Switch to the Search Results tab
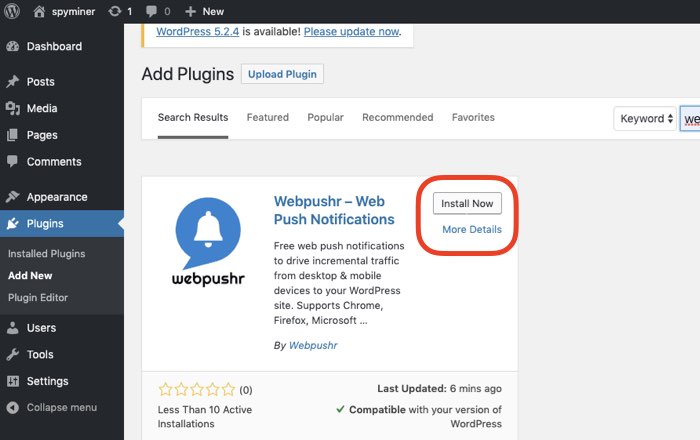The image size is (700, 440). point(193,117)
